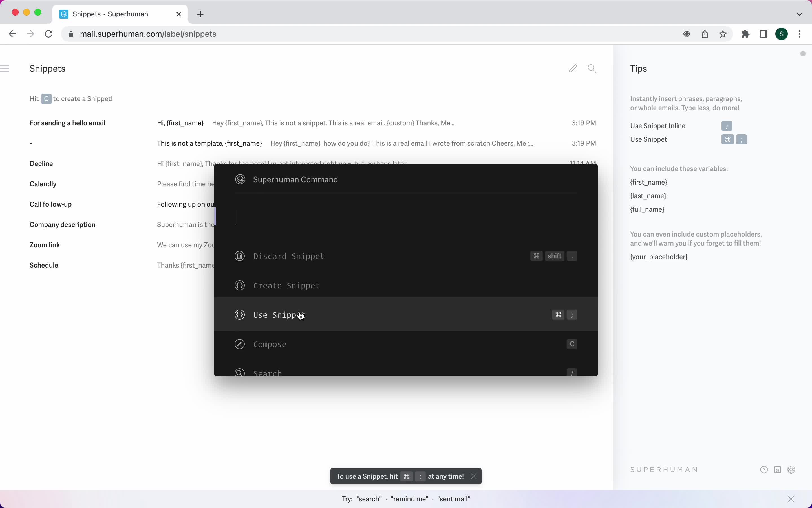Click the Use Snippet braces icon
The image size is (812, 508).
(x=240, y=315)
